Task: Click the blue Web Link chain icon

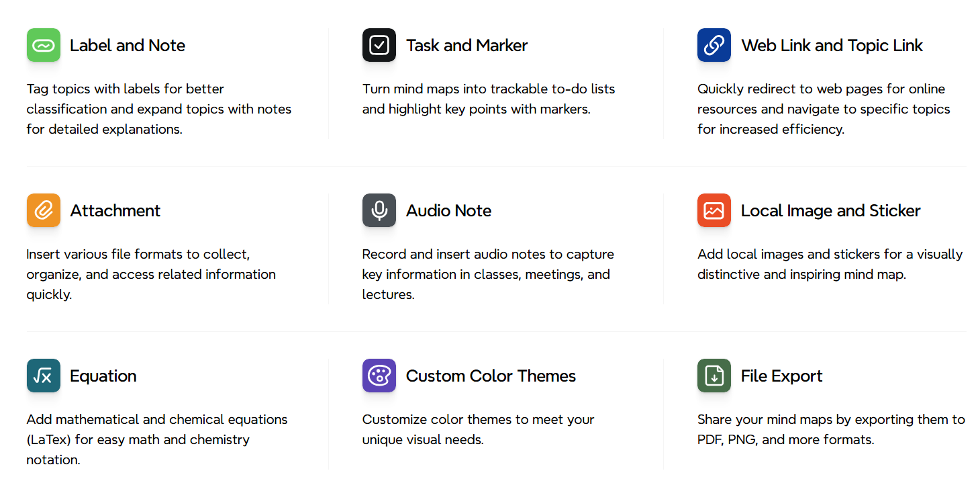Action: tap(714, 45)
